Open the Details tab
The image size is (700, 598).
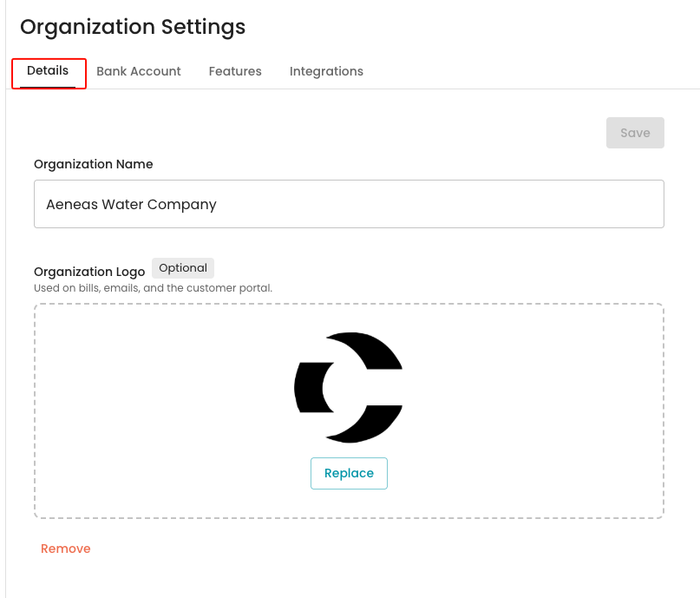[x=48, y=70]
